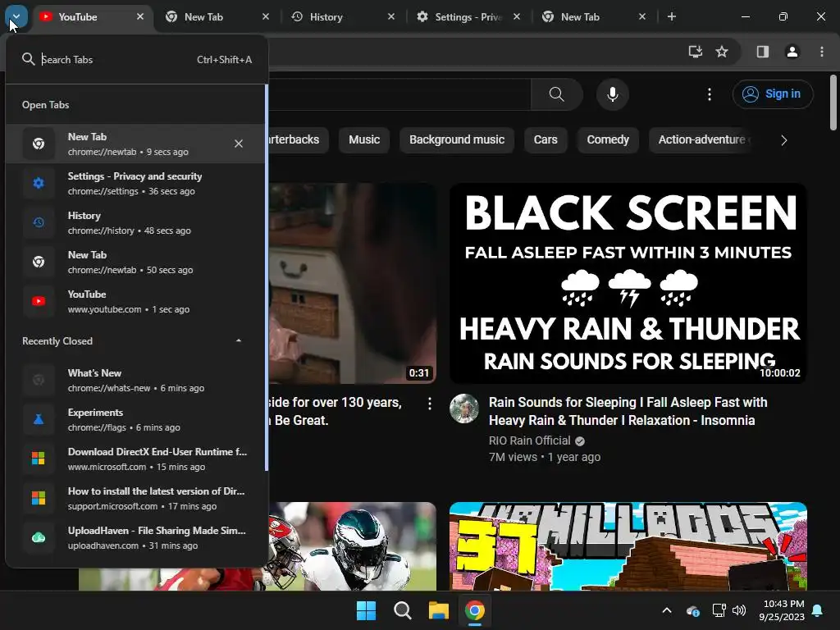Select the Music category chip
The width and height of the screenshot is (840, 630).
[x=364, y=139]
